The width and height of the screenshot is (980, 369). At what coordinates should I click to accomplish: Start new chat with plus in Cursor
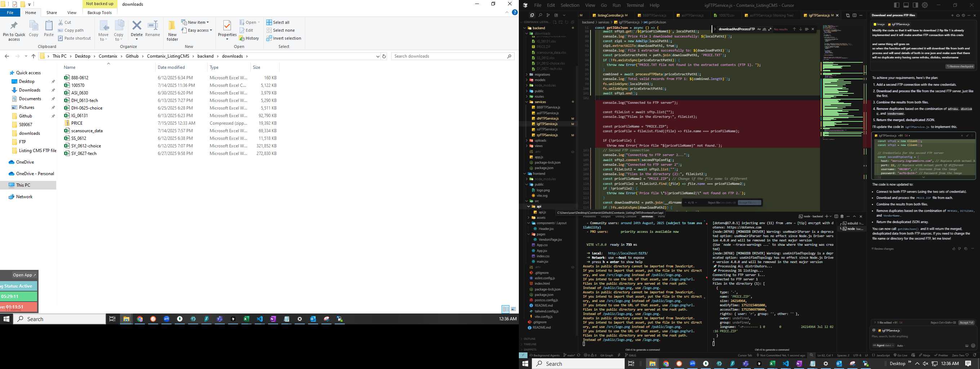coord(952,15)
